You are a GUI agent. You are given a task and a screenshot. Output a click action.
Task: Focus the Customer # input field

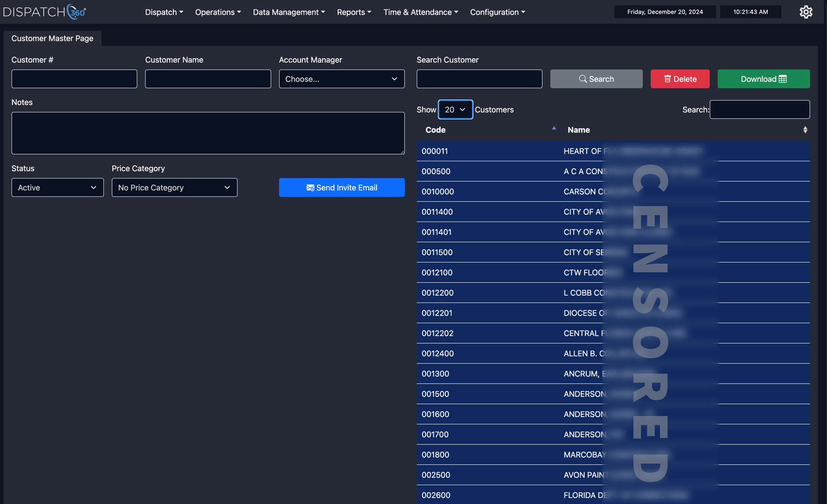click(74, 79)
